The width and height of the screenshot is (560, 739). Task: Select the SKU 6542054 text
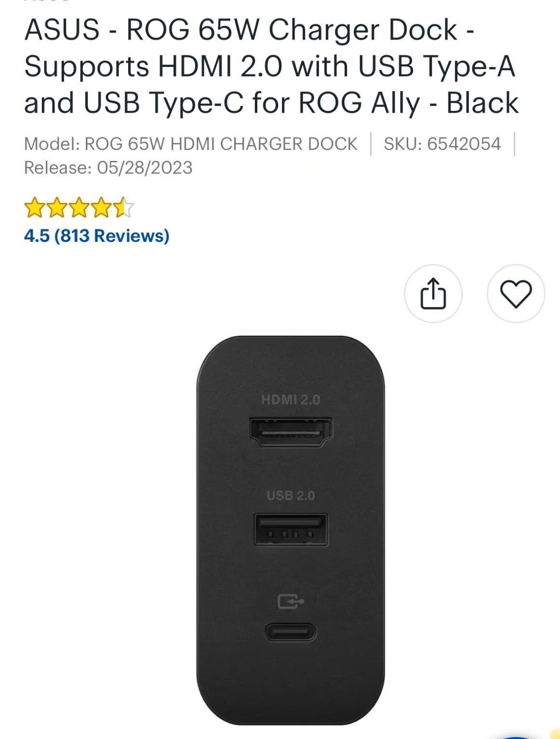[442, 143]
